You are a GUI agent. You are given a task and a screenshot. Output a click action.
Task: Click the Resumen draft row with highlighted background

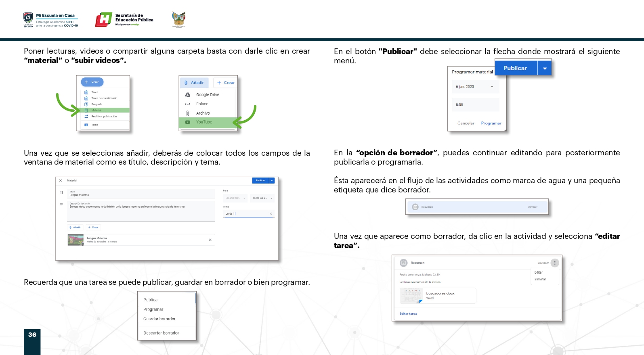tap(477, 207)
